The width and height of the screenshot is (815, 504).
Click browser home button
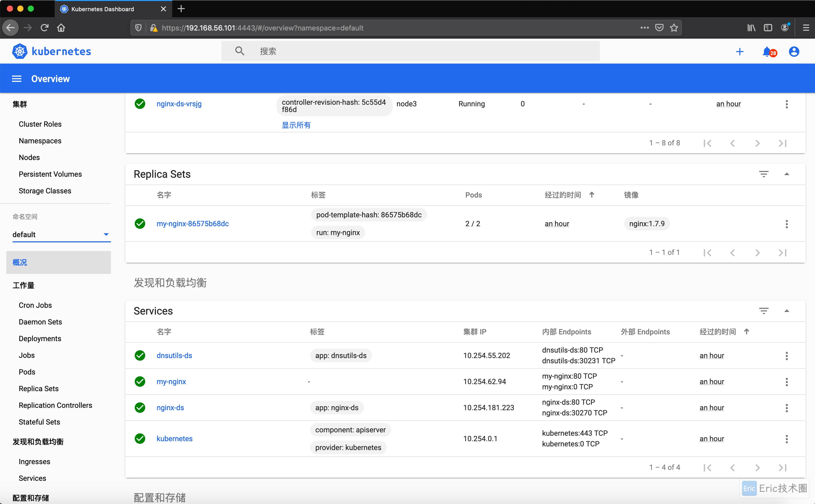click(x=61, y=28)
